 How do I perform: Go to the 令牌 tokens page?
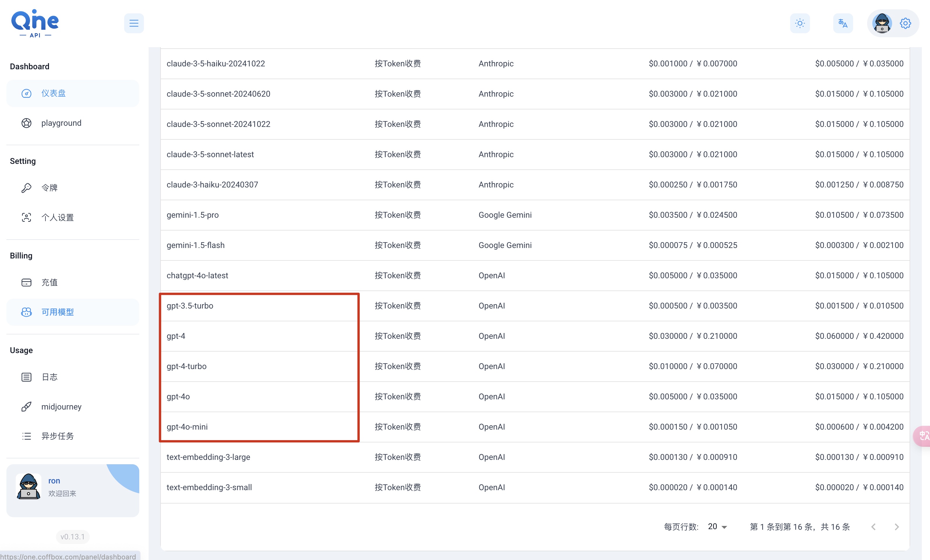[73, 187]
